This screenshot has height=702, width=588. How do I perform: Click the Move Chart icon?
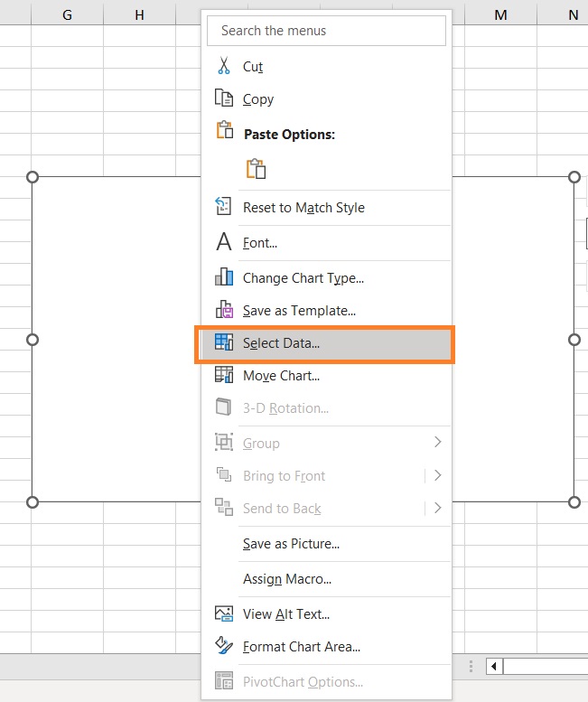[x=224, y=375]
